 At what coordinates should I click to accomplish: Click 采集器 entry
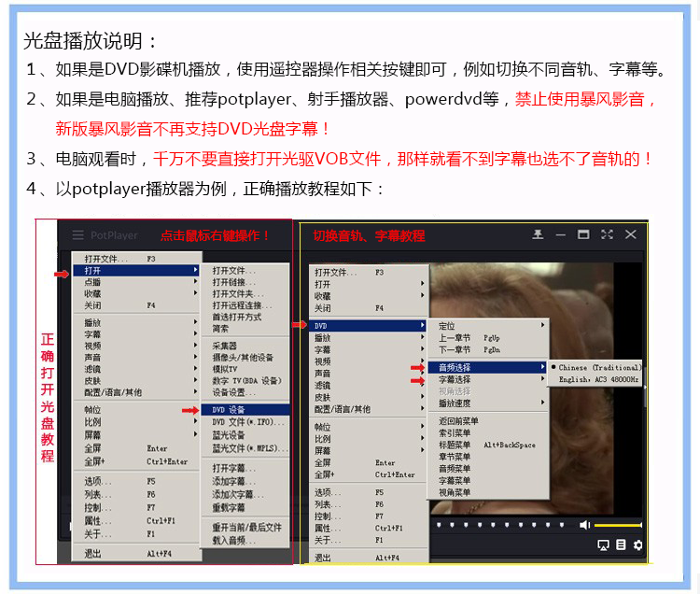pos(245,346)
